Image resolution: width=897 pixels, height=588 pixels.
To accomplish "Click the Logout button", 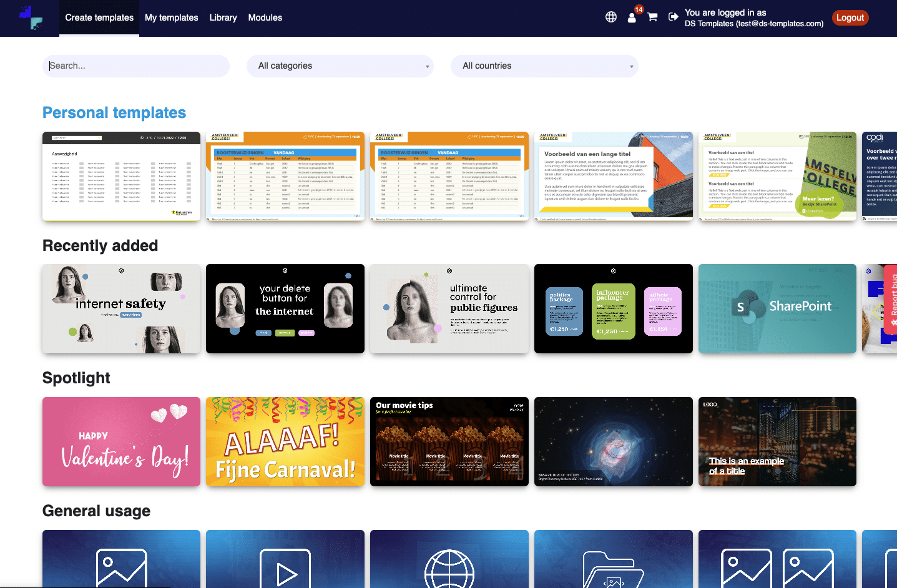I will 850,17.
